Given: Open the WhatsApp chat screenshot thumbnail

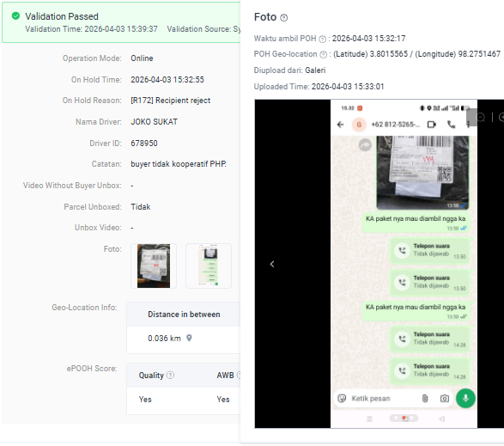Looking at the screenshot, I should pyautogui.click(x=209, y=266).
